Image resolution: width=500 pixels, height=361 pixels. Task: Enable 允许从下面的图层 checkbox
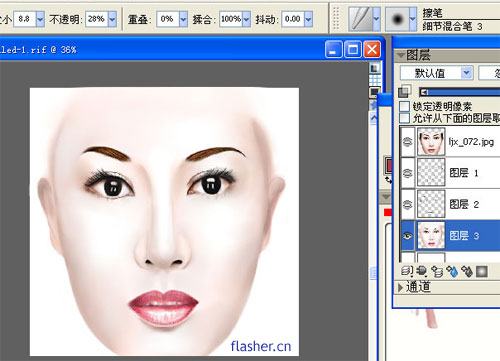point(404,118)
